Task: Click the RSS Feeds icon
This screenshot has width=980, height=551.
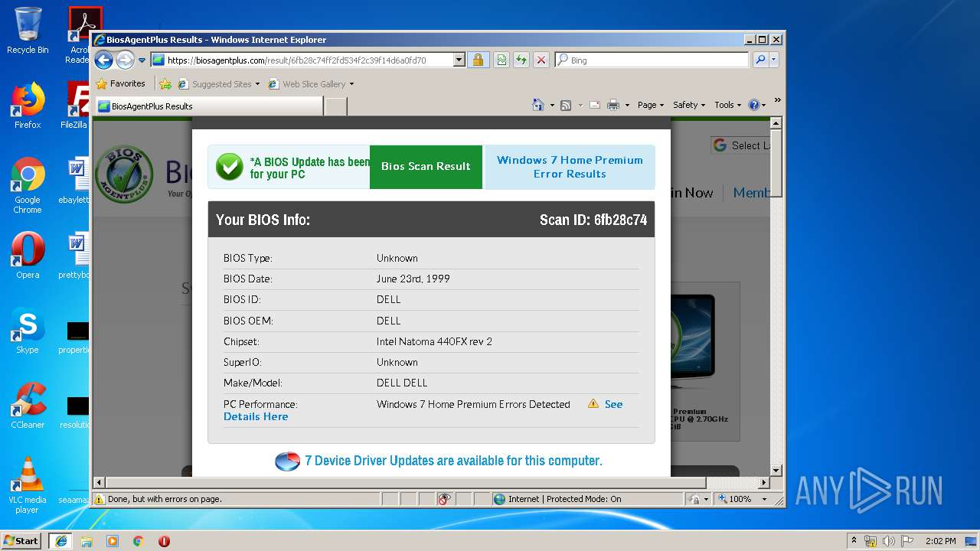Action: click(x=566, y=105)
